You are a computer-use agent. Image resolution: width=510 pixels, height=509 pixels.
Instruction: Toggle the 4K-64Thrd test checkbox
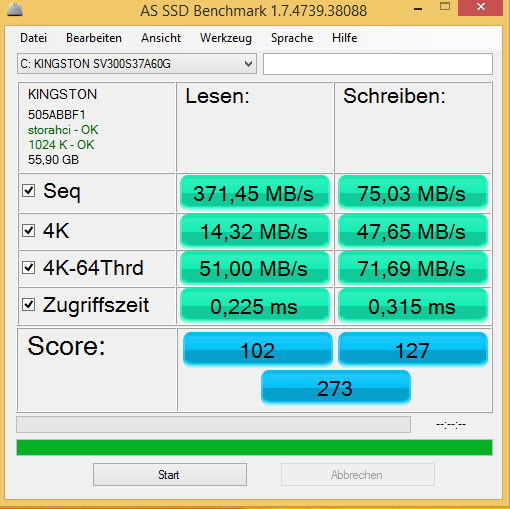click(x=28, y=267)
